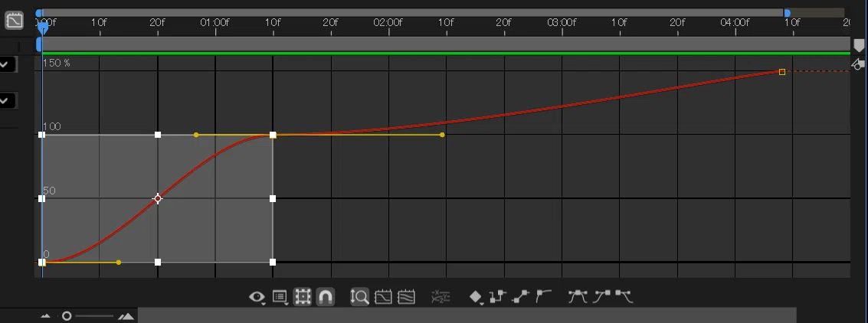
Task: Click the large mountains zoom-in icon
Action: 126,316
